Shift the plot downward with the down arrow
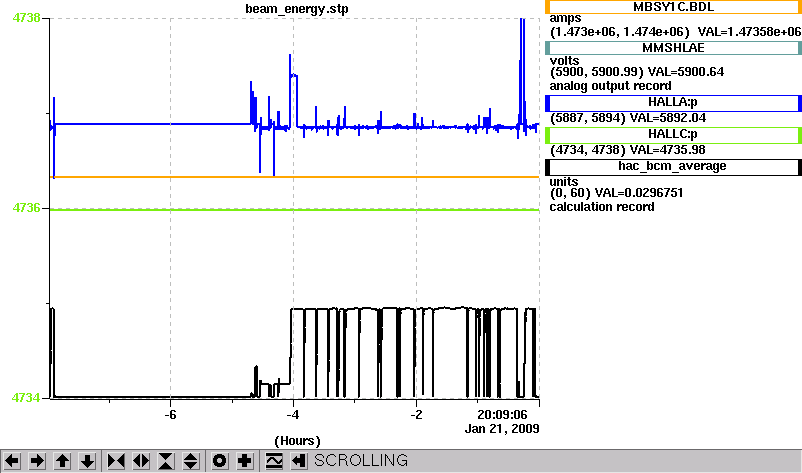 [87, 461]
